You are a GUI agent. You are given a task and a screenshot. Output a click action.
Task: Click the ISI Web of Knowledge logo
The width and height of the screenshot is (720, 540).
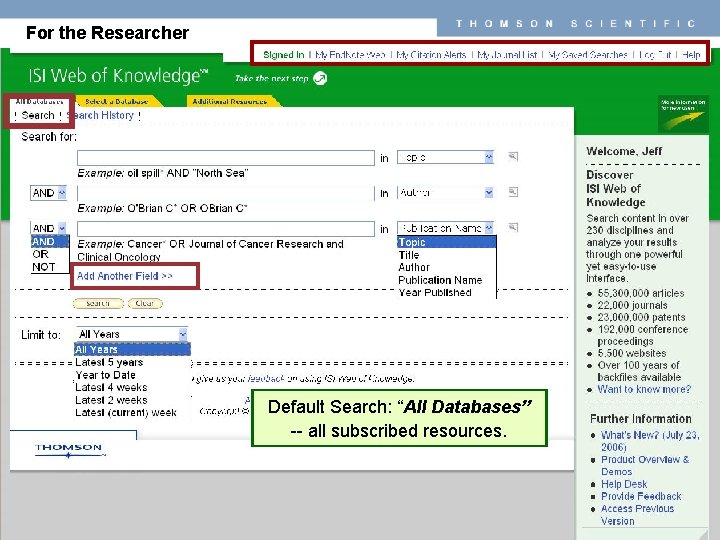[x=118, y=76]
